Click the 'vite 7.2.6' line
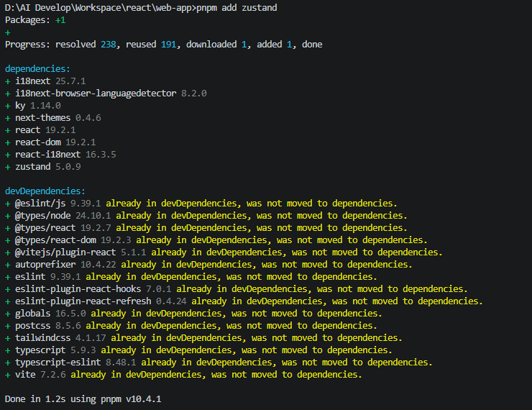Image resolution: width=532 pixels, height=410 pixels. tap(183, 374)
